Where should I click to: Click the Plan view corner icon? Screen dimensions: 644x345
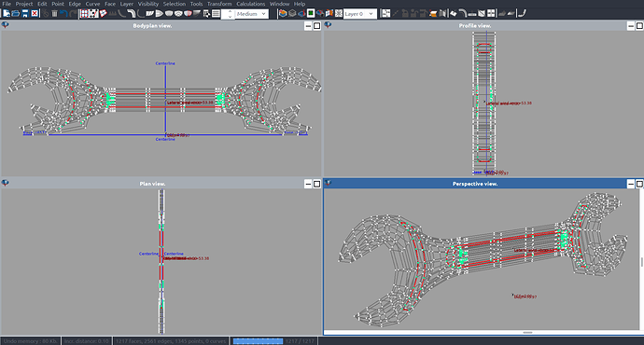point(5,183)
